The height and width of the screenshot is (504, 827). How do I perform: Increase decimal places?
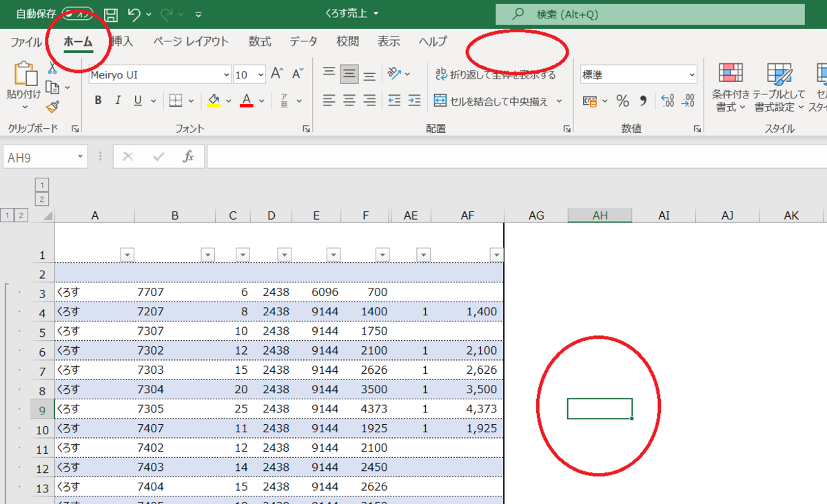[x=667, y=101]
